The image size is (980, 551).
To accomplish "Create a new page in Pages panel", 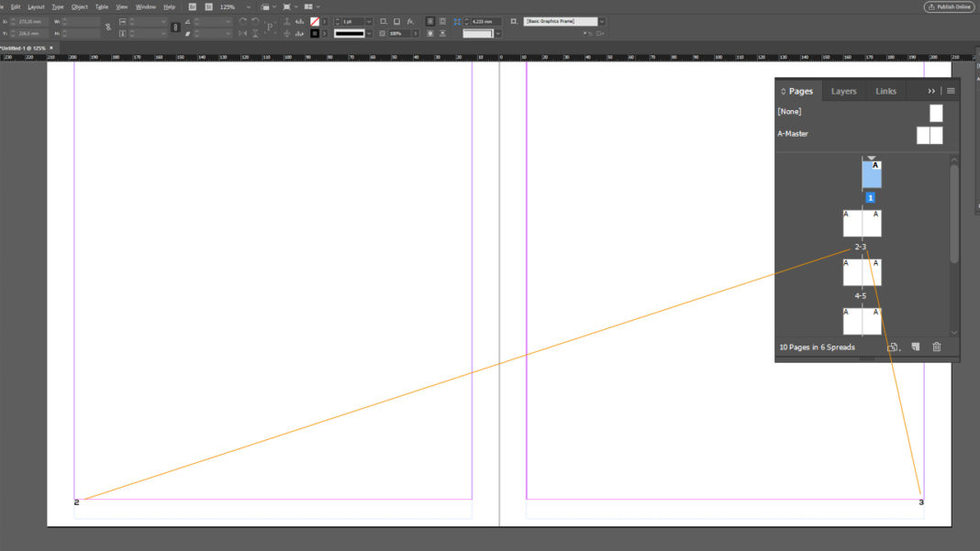I will click(x=914, y=347).
